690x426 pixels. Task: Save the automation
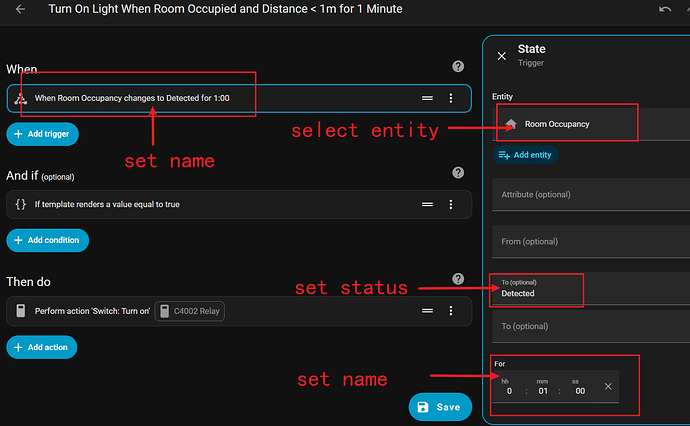440,407
